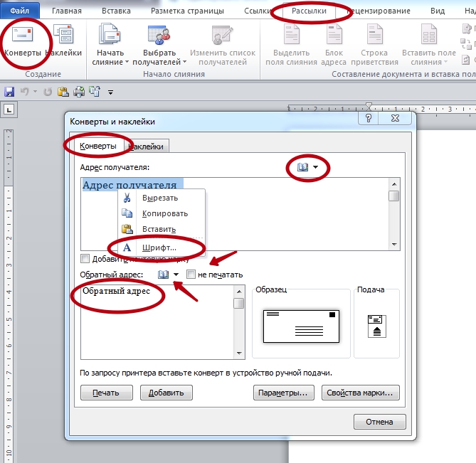476x463 pixels.
Task: Choose Шрифт... from the context menu
Action: [x=159, y=247]
